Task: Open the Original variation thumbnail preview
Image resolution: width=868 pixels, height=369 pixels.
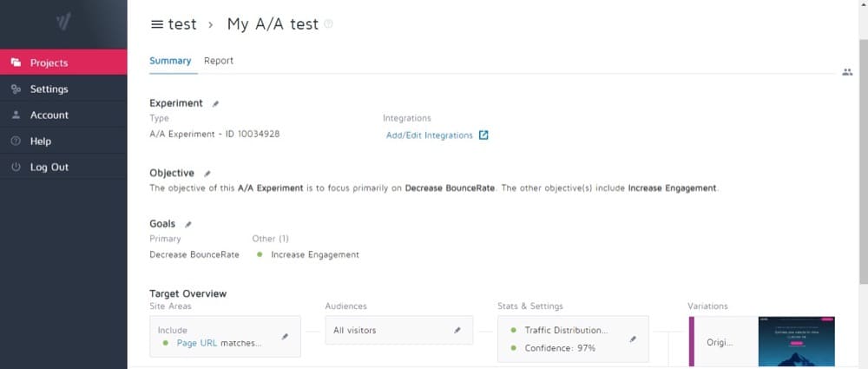Action: tap(796, 342)
